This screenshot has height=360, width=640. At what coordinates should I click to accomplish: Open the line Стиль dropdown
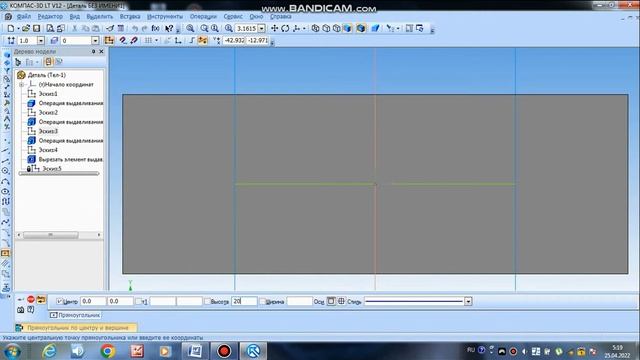[x=468, y=302]
